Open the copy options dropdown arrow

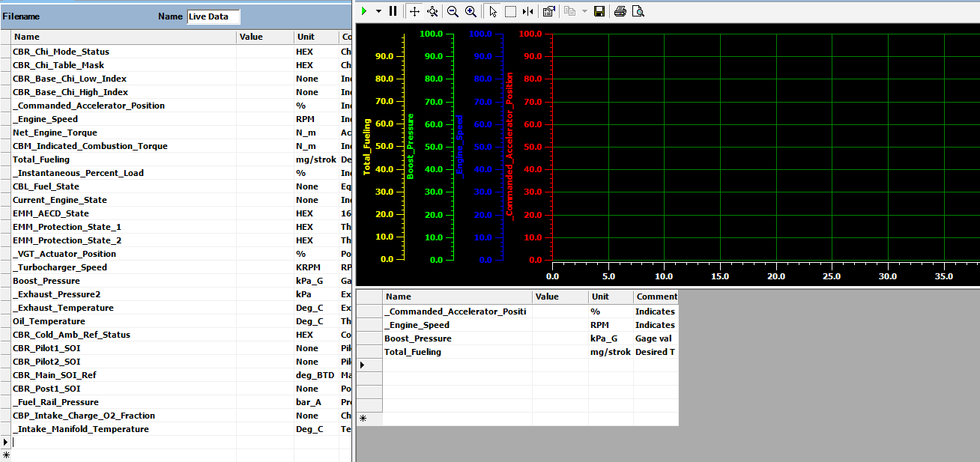pyautogui.click(x=584, y=11)
